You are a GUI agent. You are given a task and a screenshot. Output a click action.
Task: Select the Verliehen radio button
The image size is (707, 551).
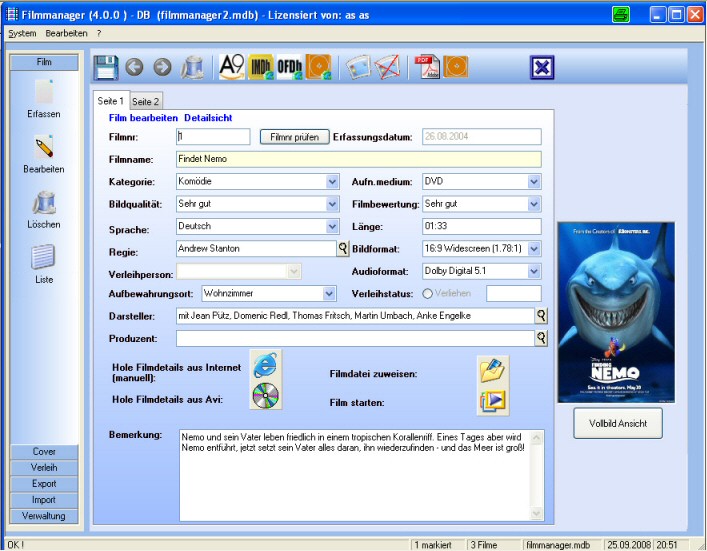428,294
